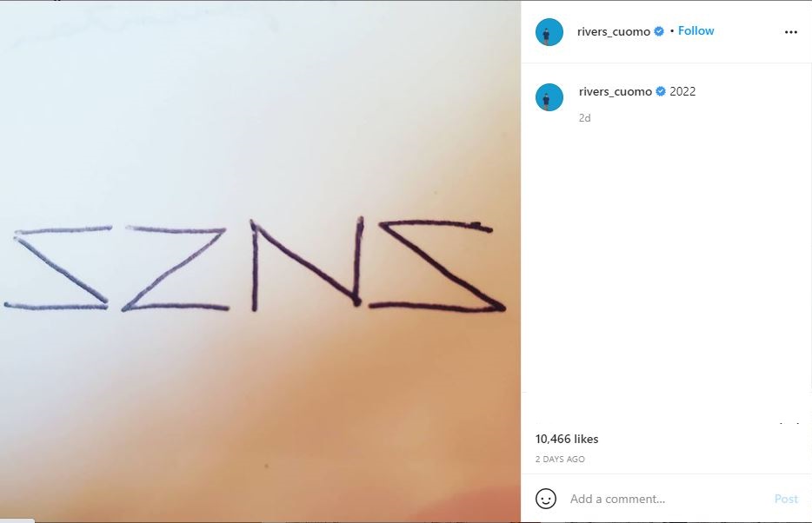
Task: Click the verified badge in the header
Action: point(659,31)
